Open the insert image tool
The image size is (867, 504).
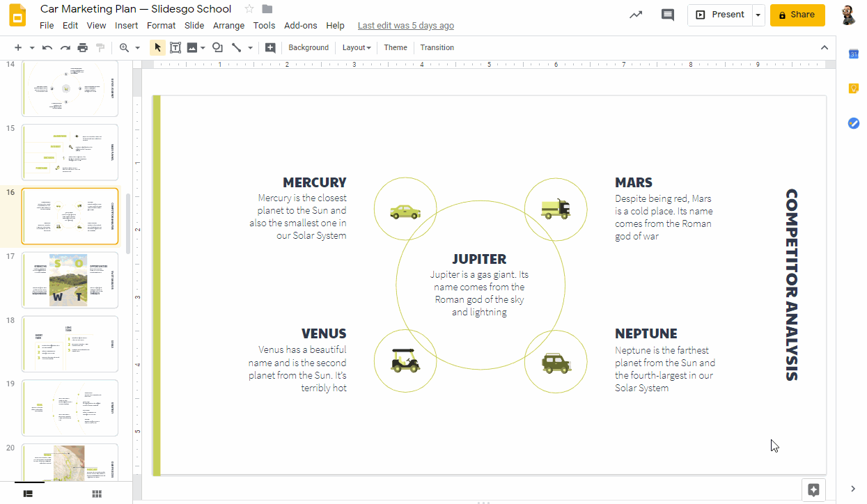192,47
